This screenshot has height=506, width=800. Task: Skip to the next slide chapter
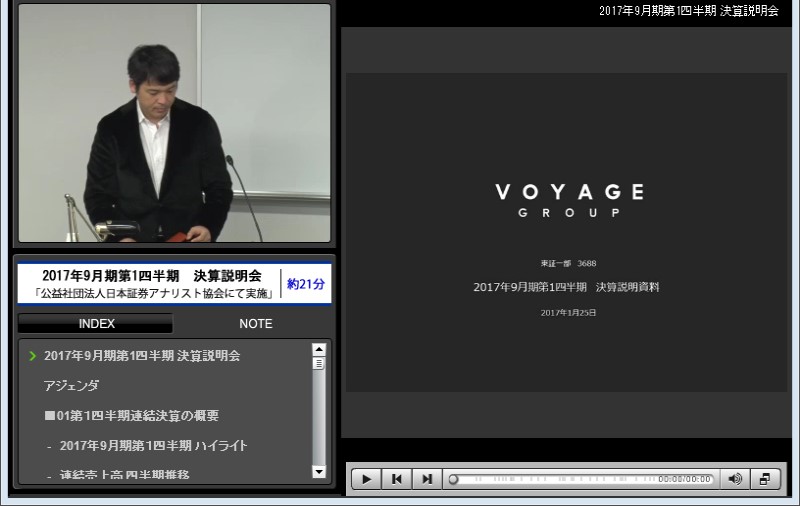(427, 479)
